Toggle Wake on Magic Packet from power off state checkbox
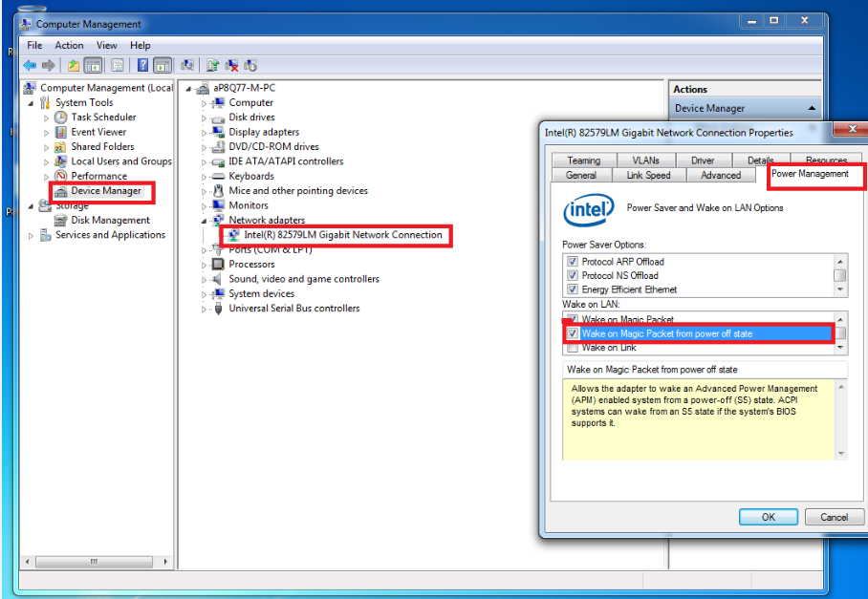Screen dimensions: 868x599 tap(573, 333)
